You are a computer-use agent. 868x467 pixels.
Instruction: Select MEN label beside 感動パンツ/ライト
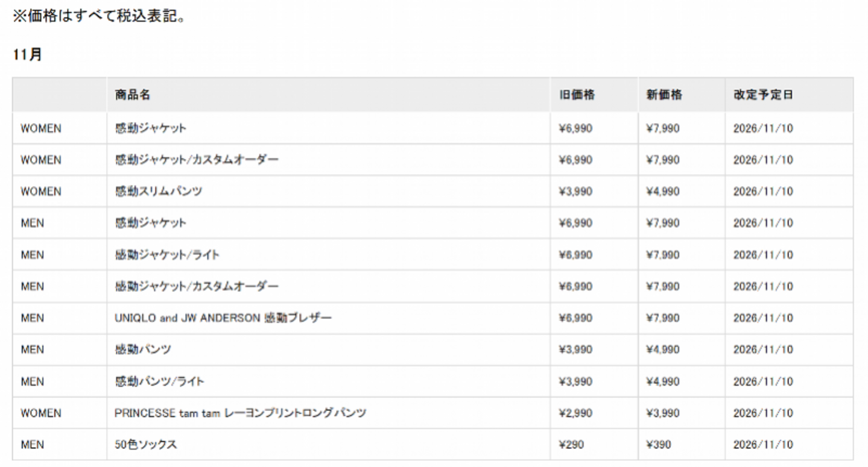33,381
